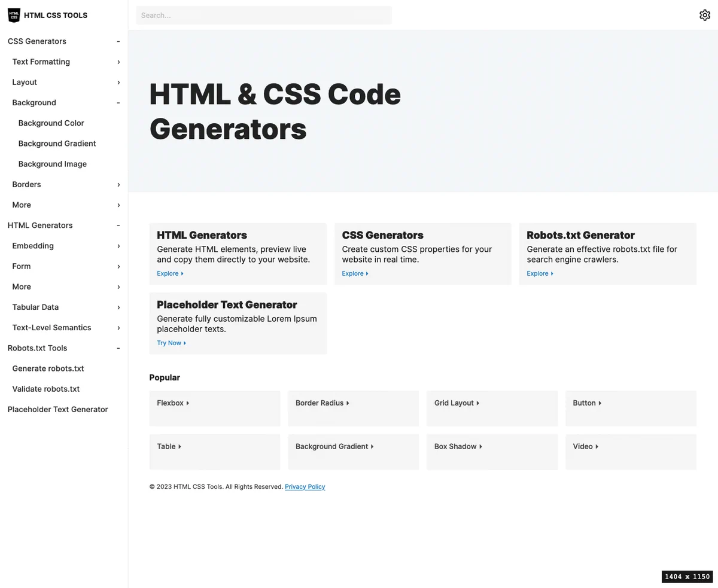Screen dimensions: 718x588
Task: Select Embedding label in sidebar
Action: [33, 246]
